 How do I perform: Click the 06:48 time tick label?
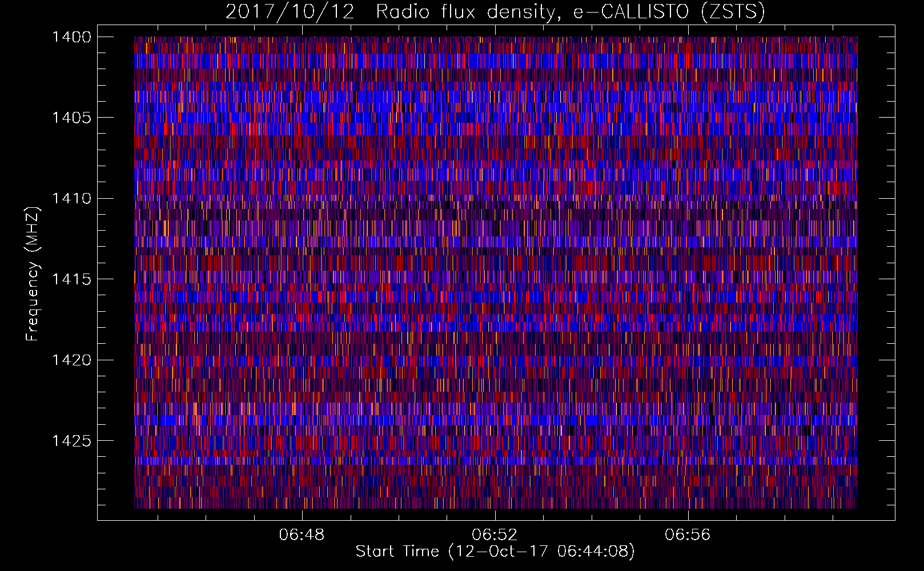click(x=302, y=535)
